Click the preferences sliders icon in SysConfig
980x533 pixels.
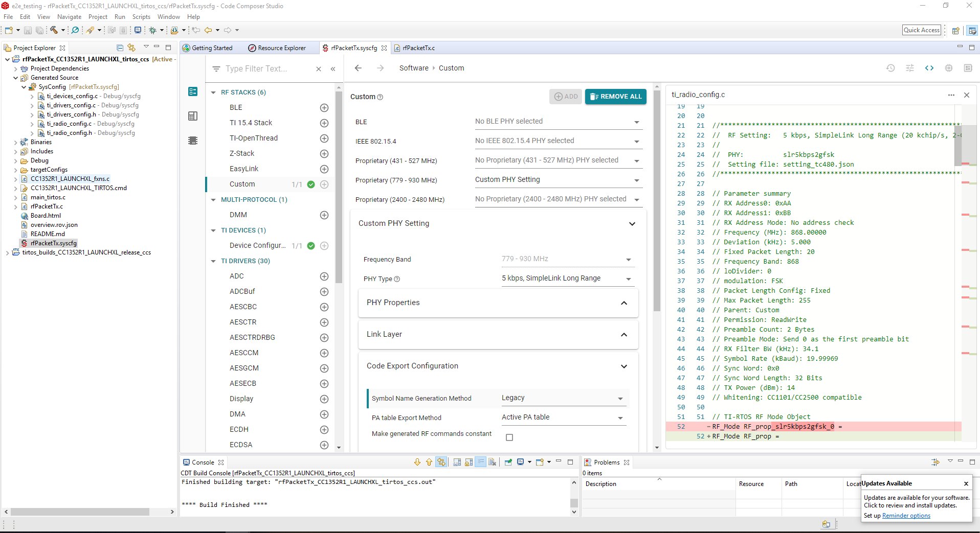910,68
